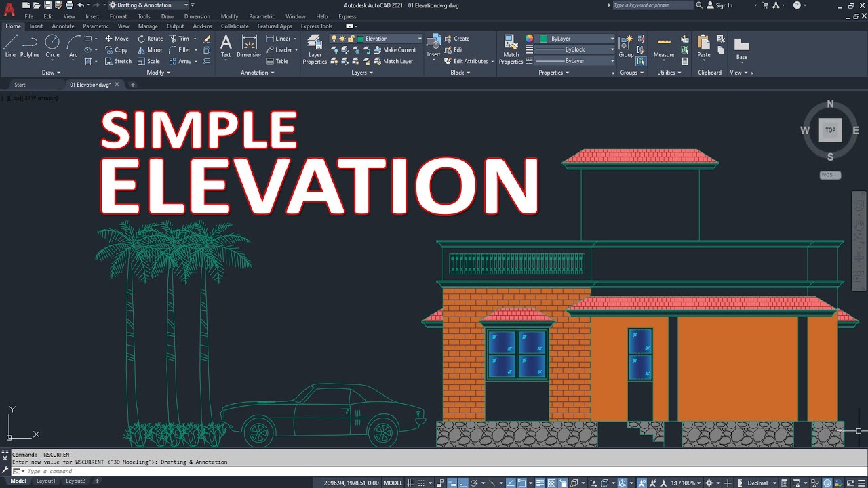Image resolution: width=868 pixels, height=488 pixels.
Task: Expand the Layers panel
Action: [x=362, y=73]
